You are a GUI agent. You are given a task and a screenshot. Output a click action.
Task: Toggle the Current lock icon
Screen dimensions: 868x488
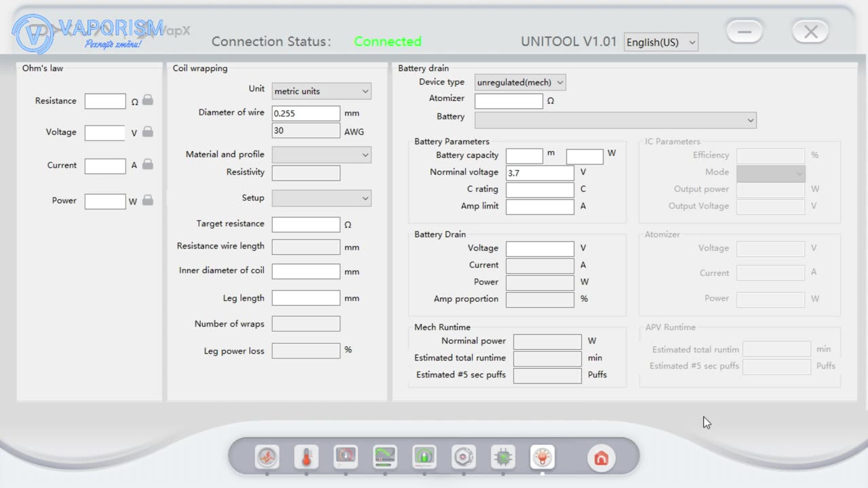tap(147, 164)
